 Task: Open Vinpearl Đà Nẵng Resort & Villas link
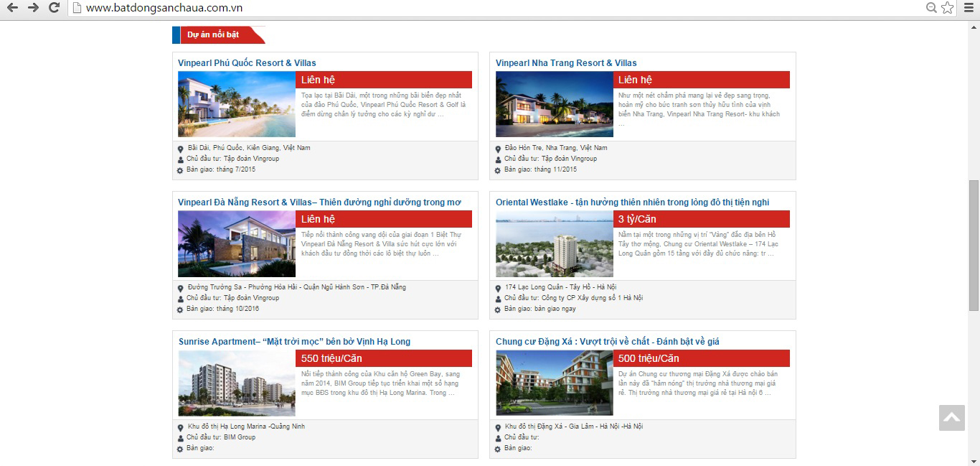(x=319, y=202)
